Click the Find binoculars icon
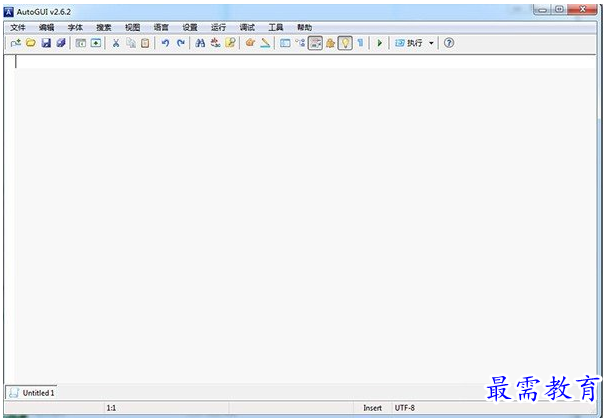 point(200,43)
